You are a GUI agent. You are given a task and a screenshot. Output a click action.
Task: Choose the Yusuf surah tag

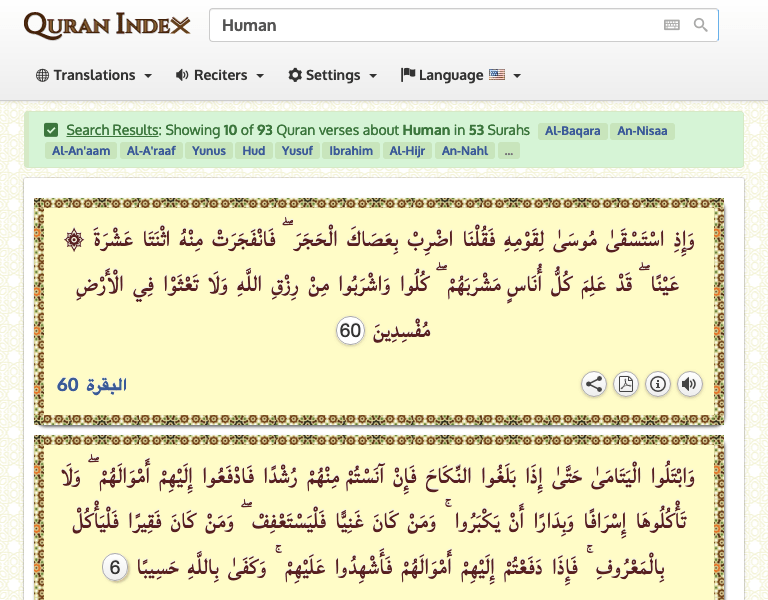295,151
